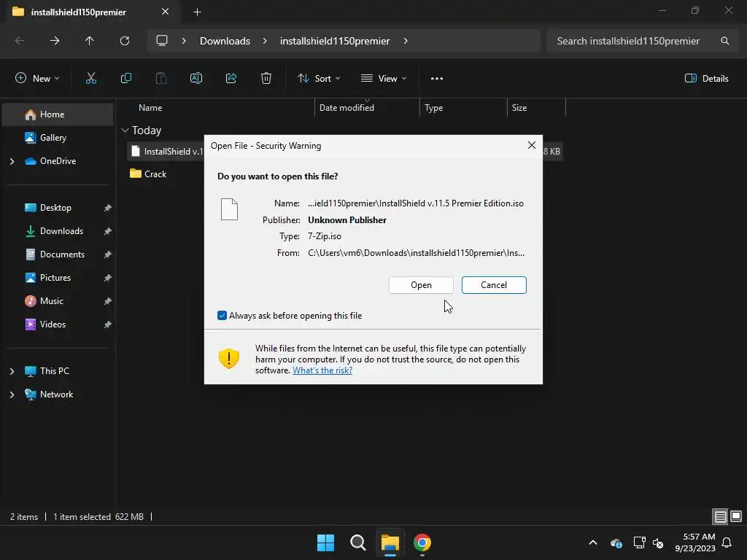This screenshot has height=560, width=747.
Task: Click the Forward navigation arrow
Action: click(55, 41)
